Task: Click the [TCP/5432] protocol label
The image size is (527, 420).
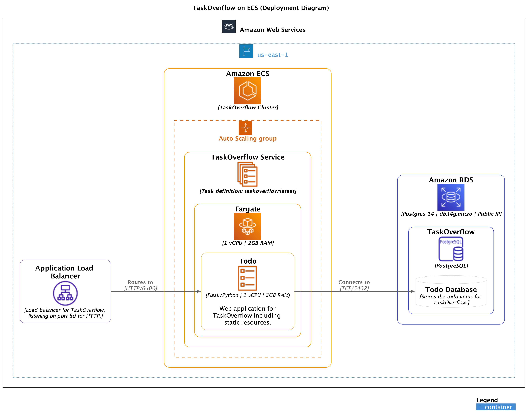Action: pos(354,288)
